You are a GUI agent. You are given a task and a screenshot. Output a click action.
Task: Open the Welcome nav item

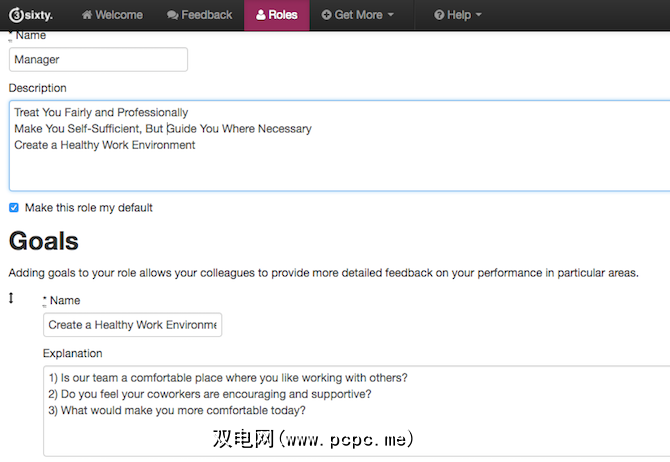[x=111, y=15]
